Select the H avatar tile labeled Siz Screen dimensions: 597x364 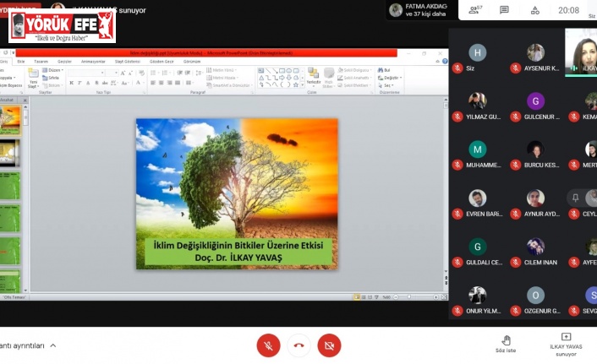(x=478, y=53)
